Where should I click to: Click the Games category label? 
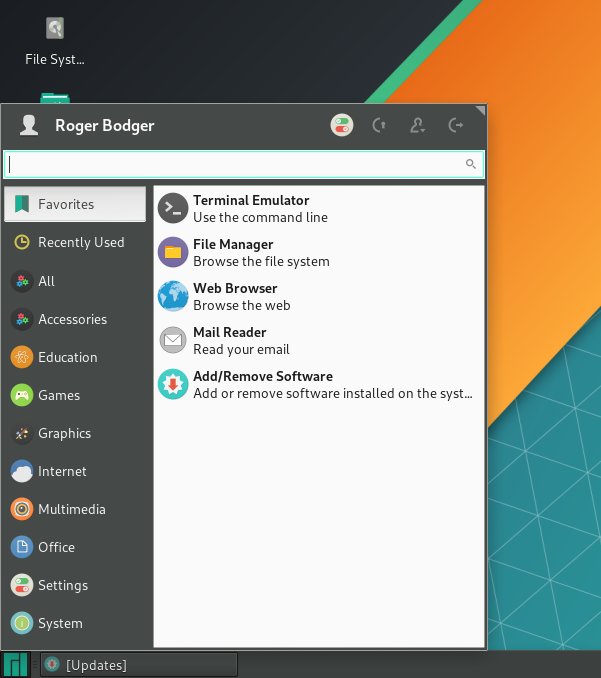(x=59, y=395)
